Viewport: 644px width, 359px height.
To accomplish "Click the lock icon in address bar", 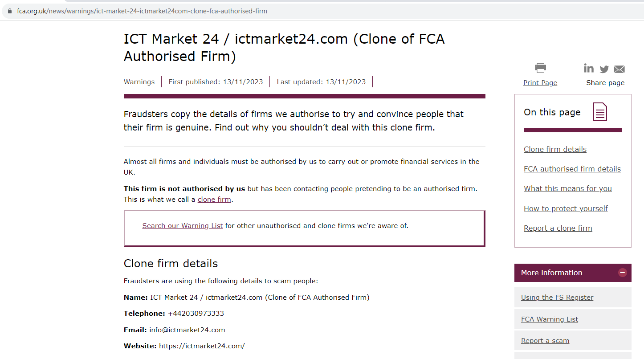I will (10, 11).
